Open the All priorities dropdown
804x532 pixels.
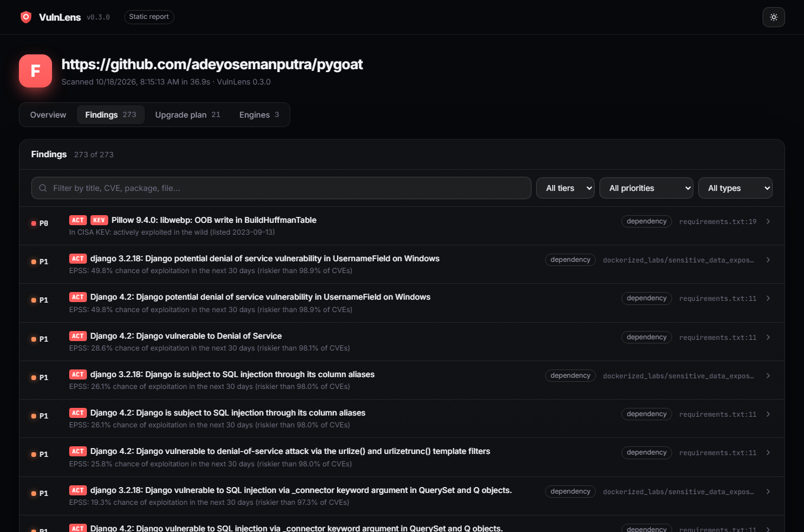(x=646, y=188)
